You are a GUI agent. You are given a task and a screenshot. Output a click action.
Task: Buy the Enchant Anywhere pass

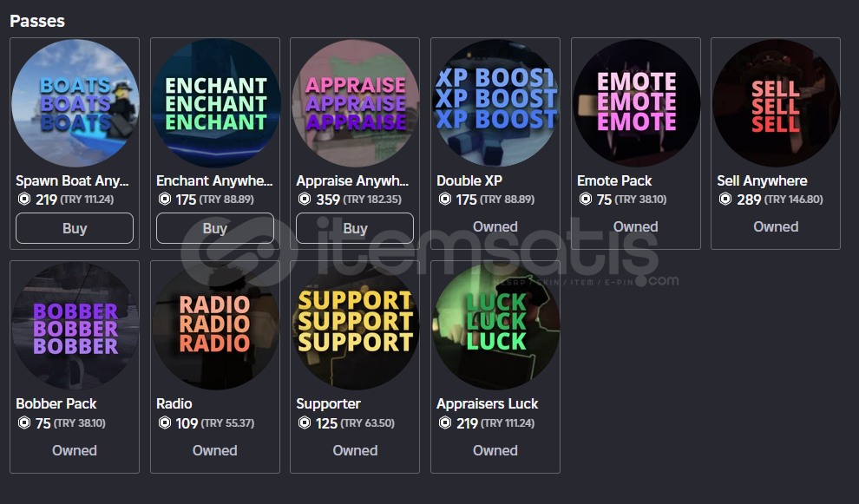tap(215, 228)
